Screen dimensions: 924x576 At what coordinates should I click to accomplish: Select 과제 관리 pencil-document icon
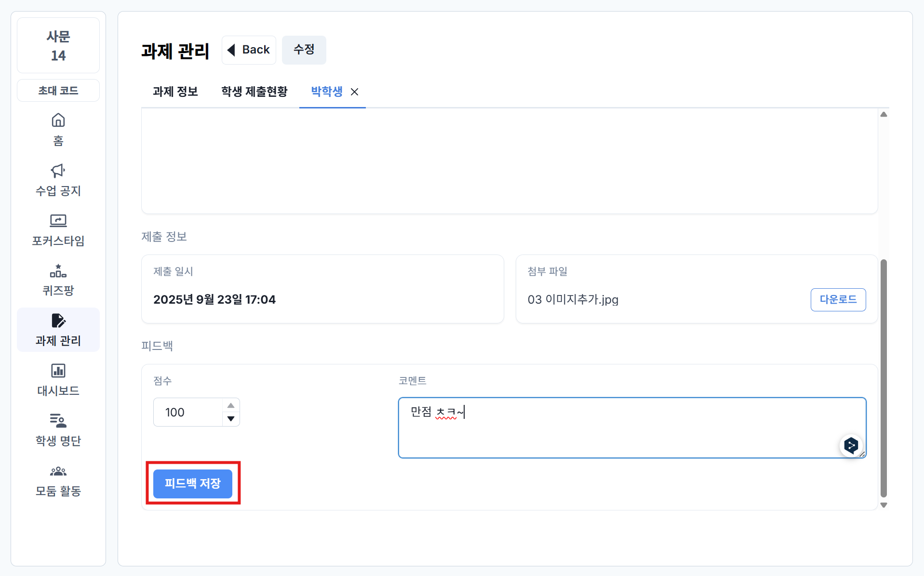(58, 321)
